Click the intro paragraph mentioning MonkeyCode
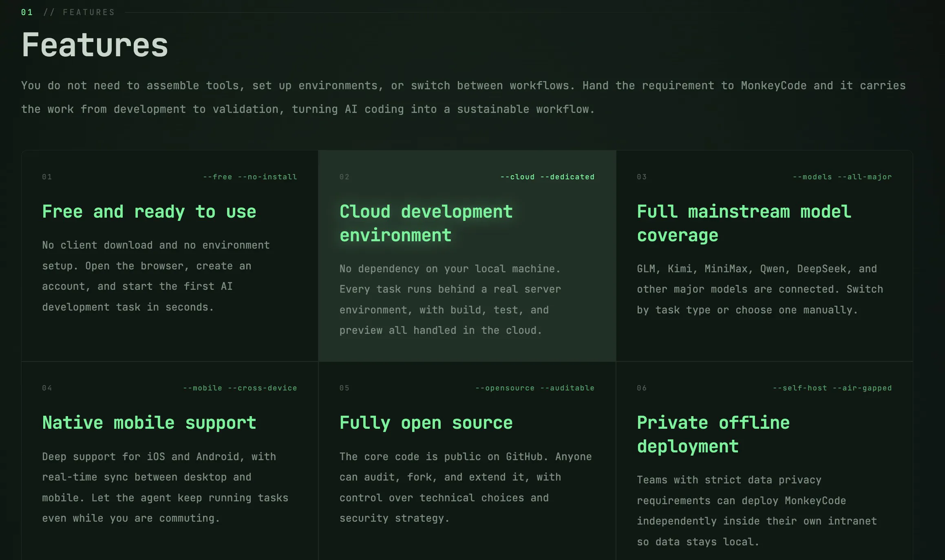 click(463, 97)
